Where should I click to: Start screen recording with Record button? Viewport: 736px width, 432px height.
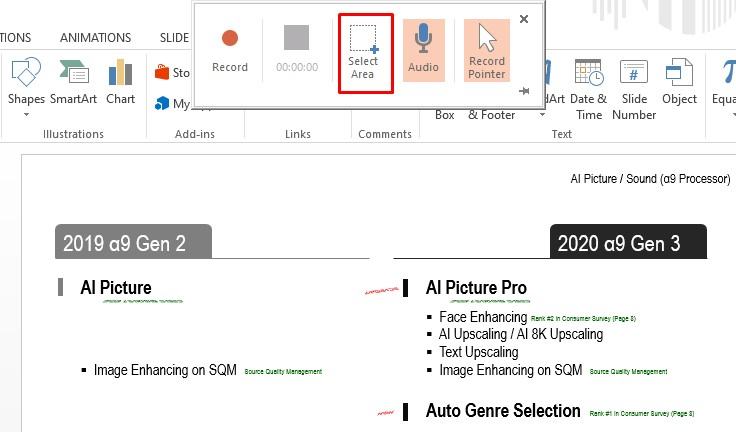(230, 52)
